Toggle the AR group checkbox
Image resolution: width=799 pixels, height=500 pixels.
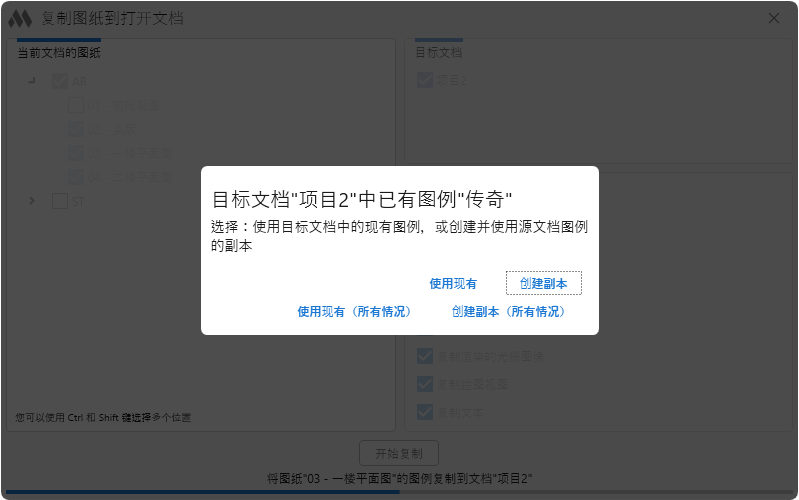click(x=60, y=81)
